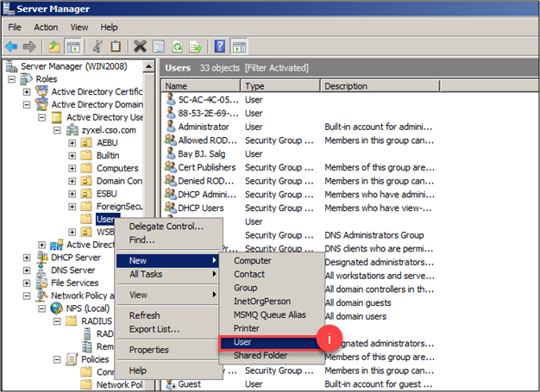Open the Help menu in menu bar

tap(109, 28)
